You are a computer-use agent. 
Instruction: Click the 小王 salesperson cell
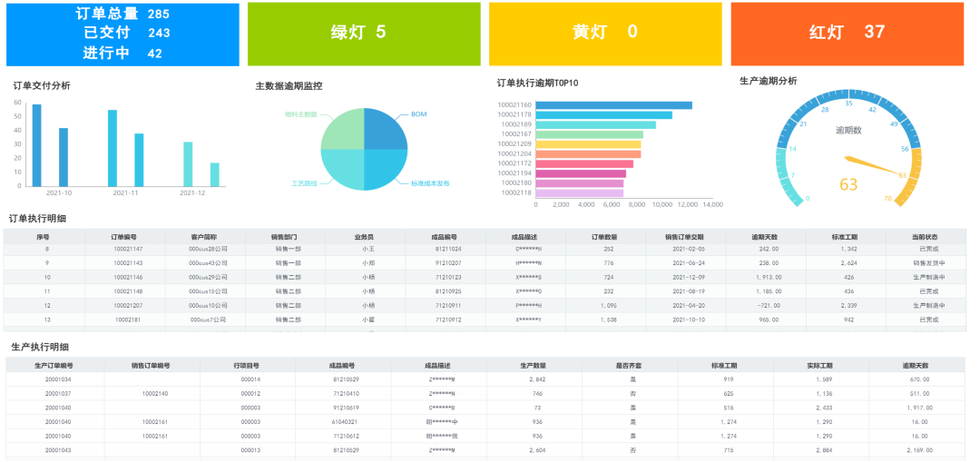point(368,250)
